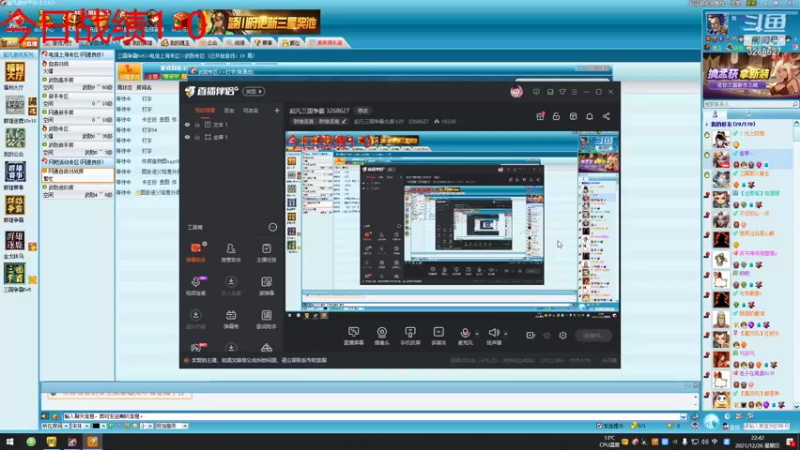Toggle visibility of 全屏 1 source

point(187,137)
